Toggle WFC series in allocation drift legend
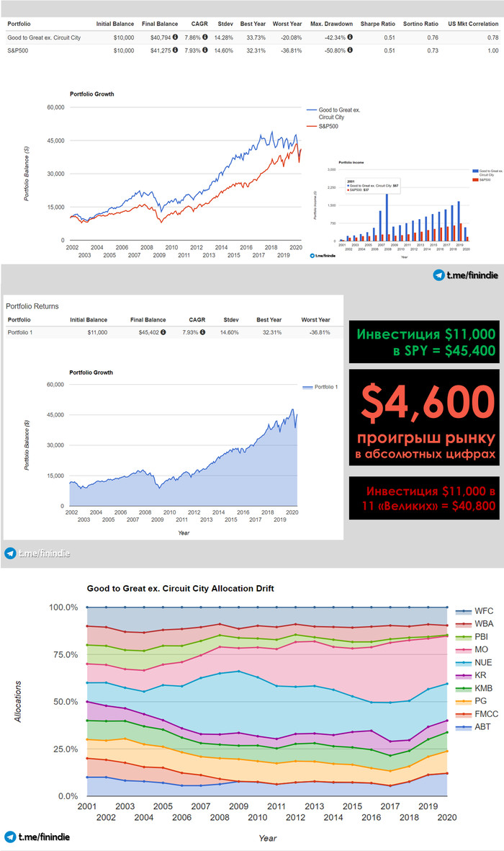The width and height of the screenshot is (504, 851). coord(474,611)
